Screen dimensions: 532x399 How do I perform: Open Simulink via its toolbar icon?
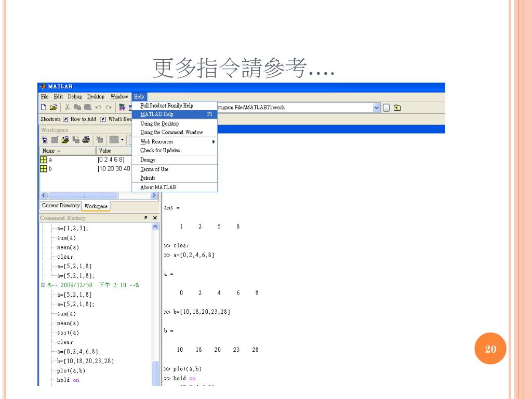click(122, 107)
